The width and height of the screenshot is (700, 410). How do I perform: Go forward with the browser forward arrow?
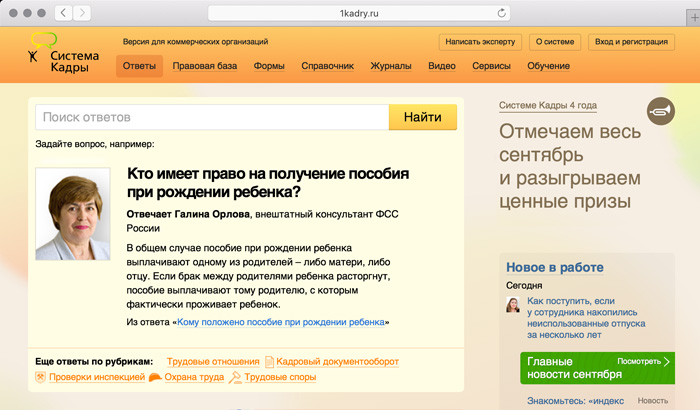pos(84,13)
